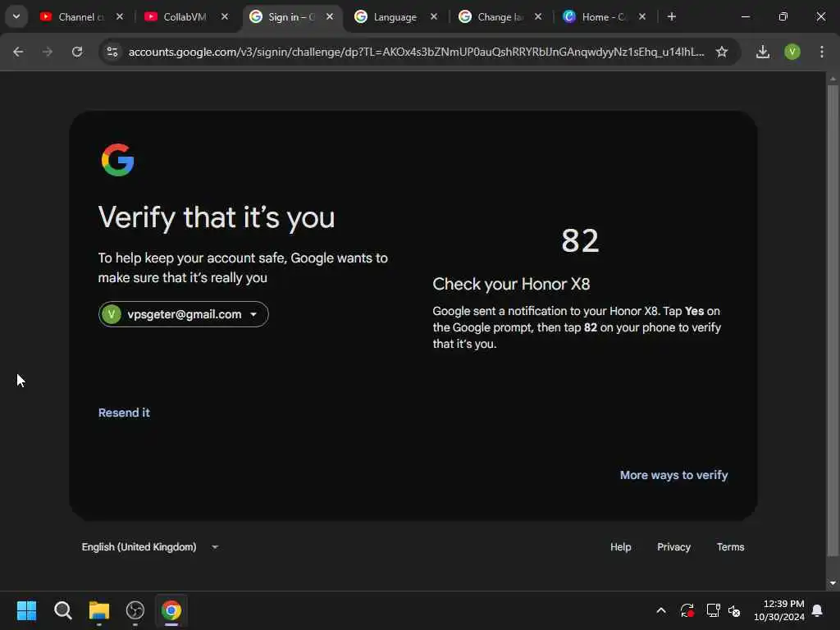Click Resend it link
Viewport: 840px width, 630px height.
(x=124, y=413)
